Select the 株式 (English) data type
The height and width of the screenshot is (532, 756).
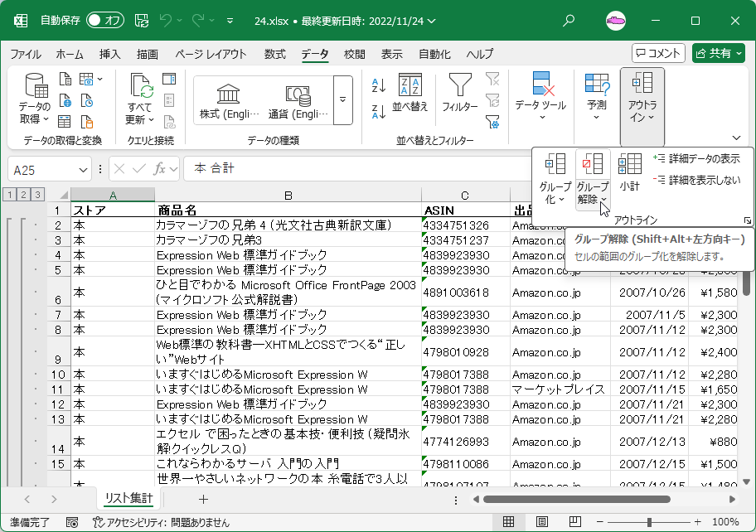point(229,101)
